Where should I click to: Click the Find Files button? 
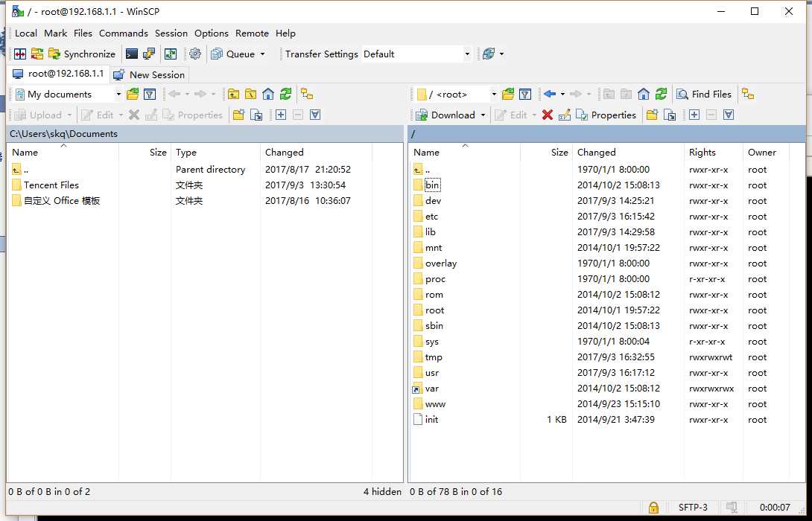coord(704,95)
